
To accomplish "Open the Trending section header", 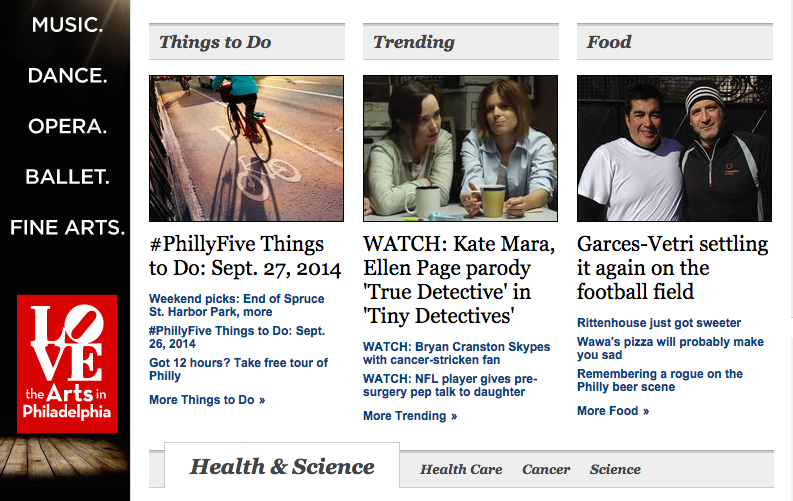I will 414,42.
